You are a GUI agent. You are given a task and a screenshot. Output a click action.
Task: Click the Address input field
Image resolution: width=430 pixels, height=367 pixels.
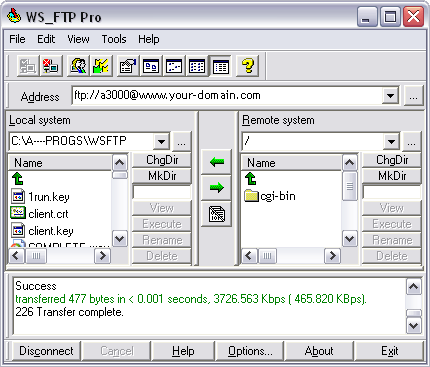227,96
